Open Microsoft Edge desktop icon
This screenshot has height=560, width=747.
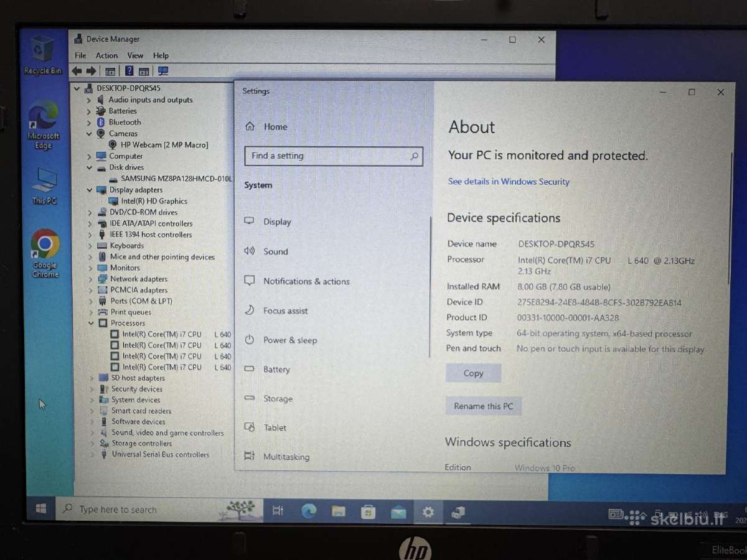tap(44, 124)
